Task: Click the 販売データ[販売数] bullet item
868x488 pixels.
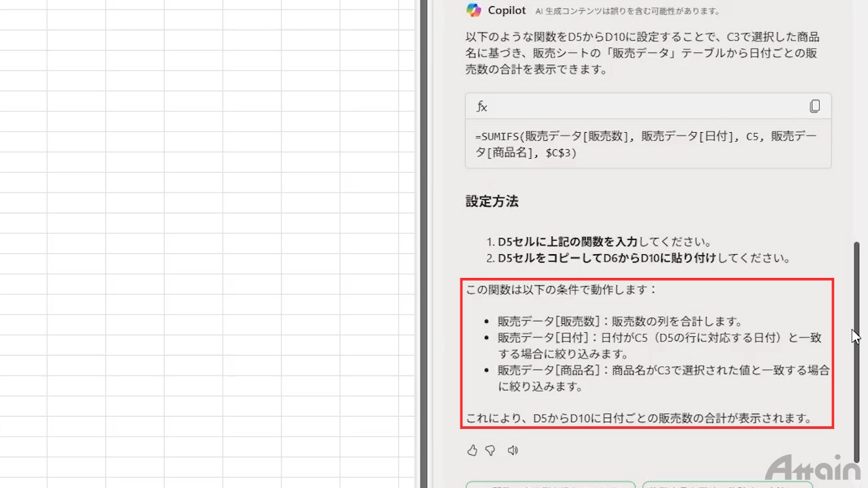Action: click(x=620, y=321)
